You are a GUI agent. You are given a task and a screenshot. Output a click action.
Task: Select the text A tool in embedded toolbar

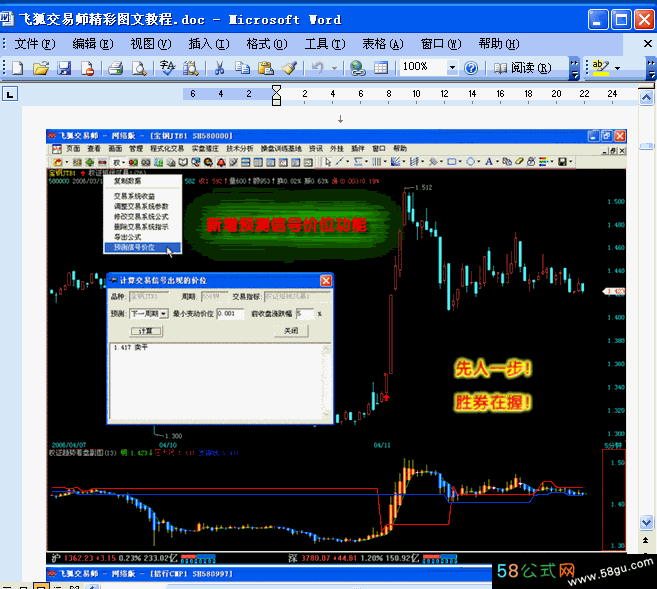(x=489, y=162)
